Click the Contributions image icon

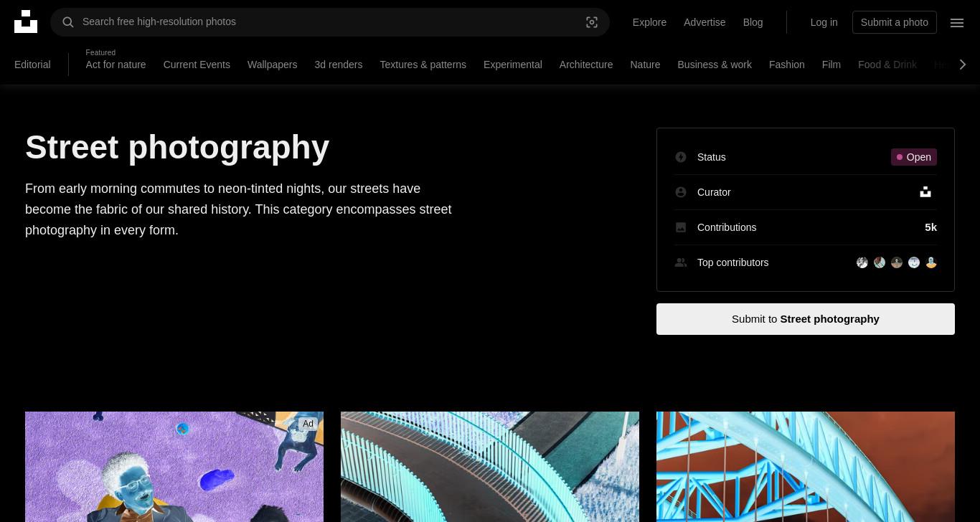pyautogui.click(x=681, y=227)
